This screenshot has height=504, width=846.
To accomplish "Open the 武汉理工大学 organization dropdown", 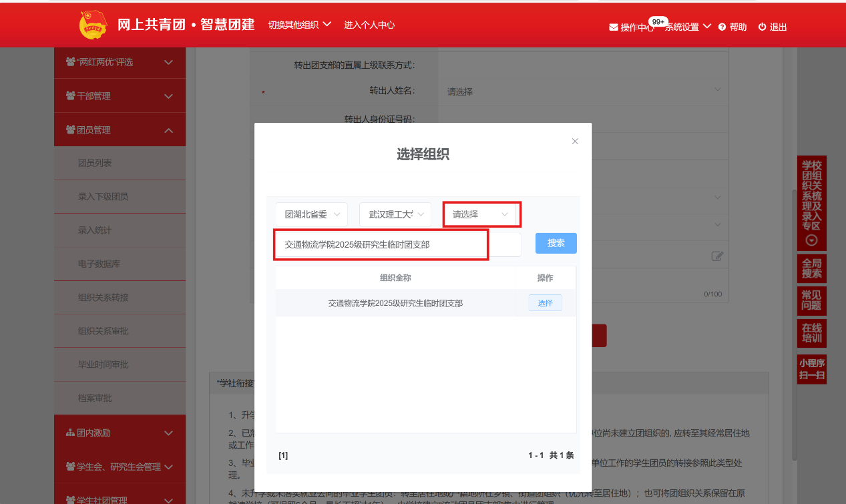I will (x=395, y=214).
